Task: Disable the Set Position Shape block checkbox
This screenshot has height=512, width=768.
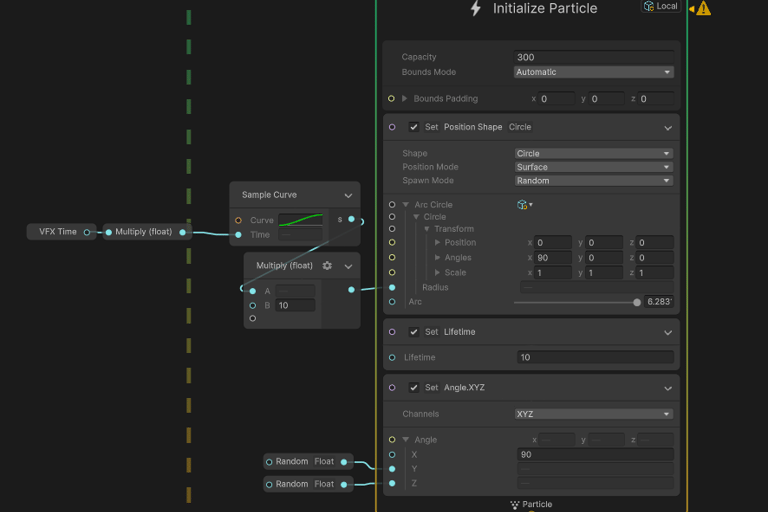Action: (414, 127)
